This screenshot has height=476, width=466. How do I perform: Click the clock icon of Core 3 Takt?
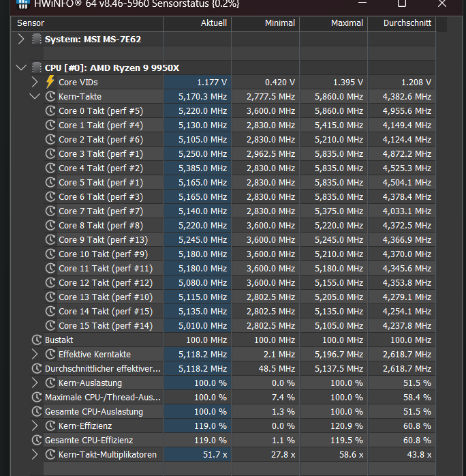pos(50,154)
